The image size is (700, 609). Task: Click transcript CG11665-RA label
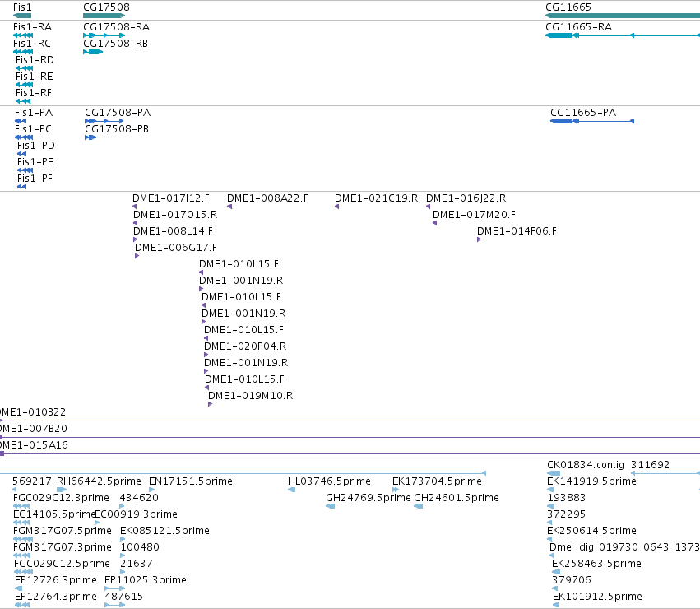(x=578, y=27)
